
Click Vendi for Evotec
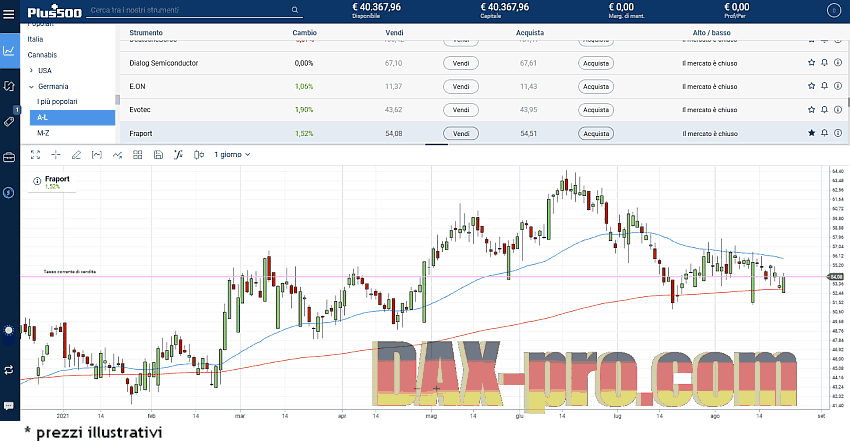pos(461,110)
